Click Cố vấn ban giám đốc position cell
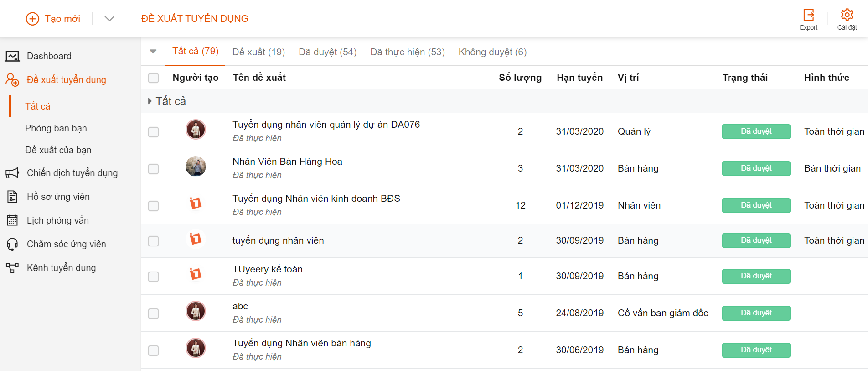Viewport: 868px width, 371px height. pyautogui.click(x=663, y=313)
